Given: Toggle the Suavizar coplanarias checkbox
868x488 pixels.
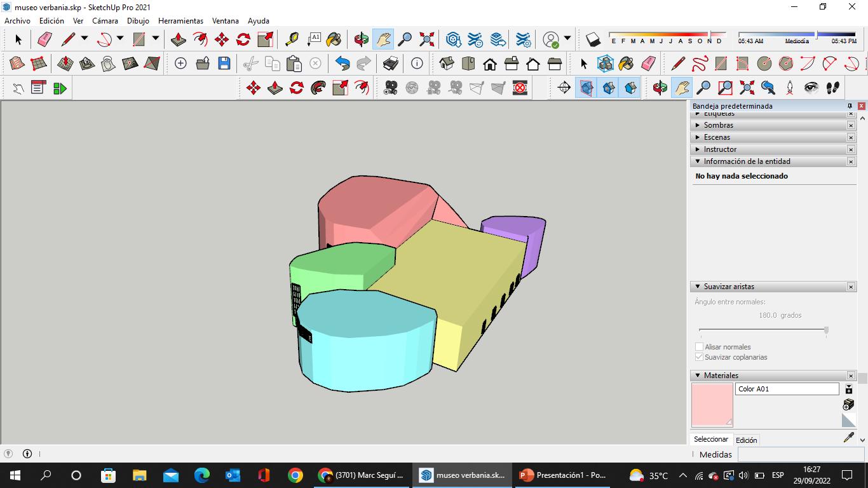Looking at the screenshot, I should [x=700, y=357].
